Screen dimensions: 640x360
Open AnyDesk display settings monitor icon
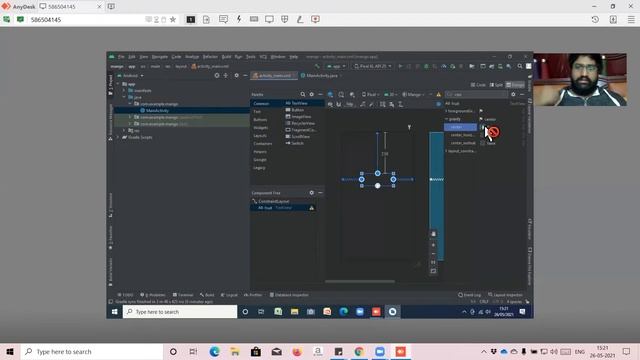(x=269, y=19)
